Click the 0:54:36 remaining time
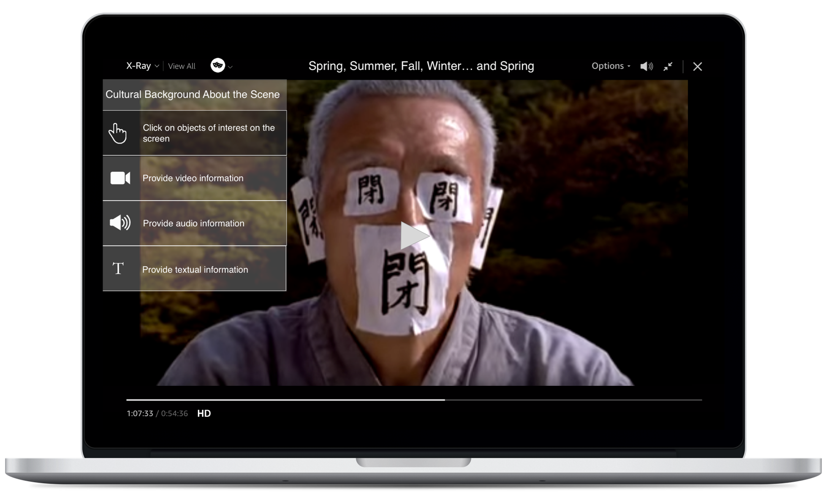This screenshot has width=827, height=504. click(175, 414)
